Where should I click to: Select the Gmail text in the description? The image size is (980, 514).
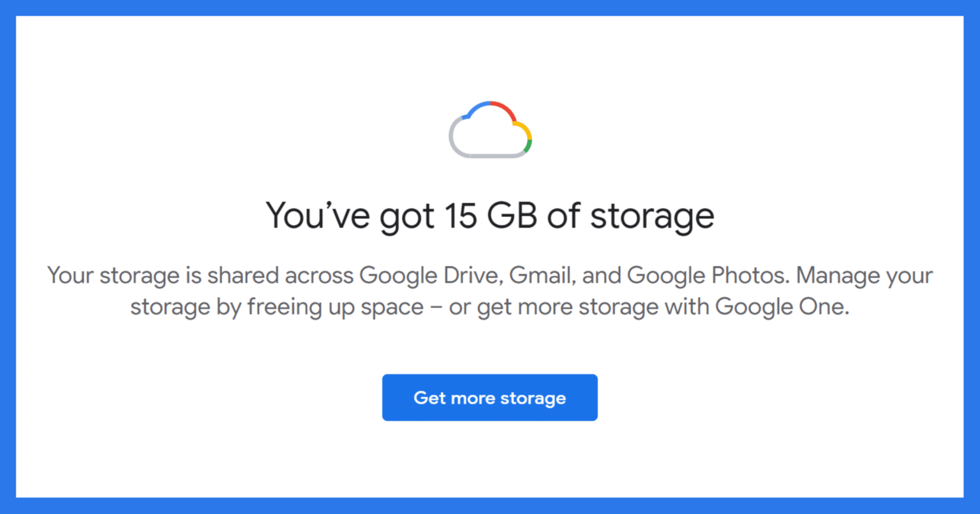coord(540,275)
